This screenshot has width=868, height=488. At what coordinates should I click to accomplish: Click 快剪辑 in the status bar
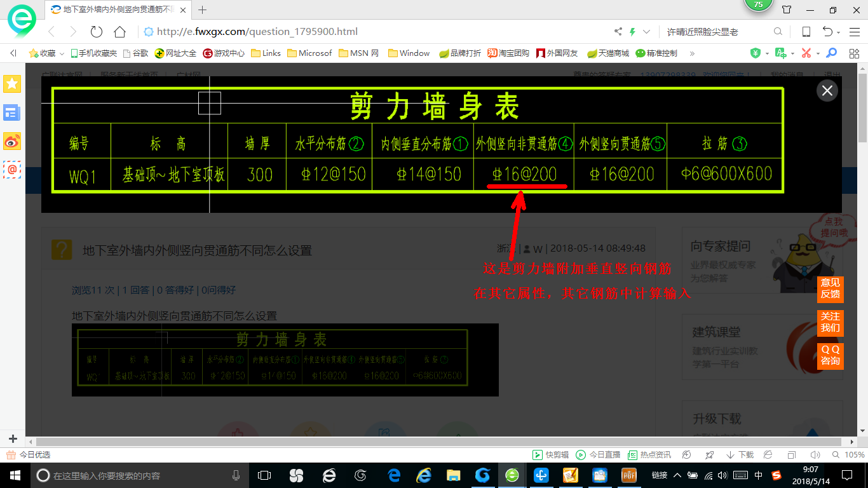click(x=550, y=455)
